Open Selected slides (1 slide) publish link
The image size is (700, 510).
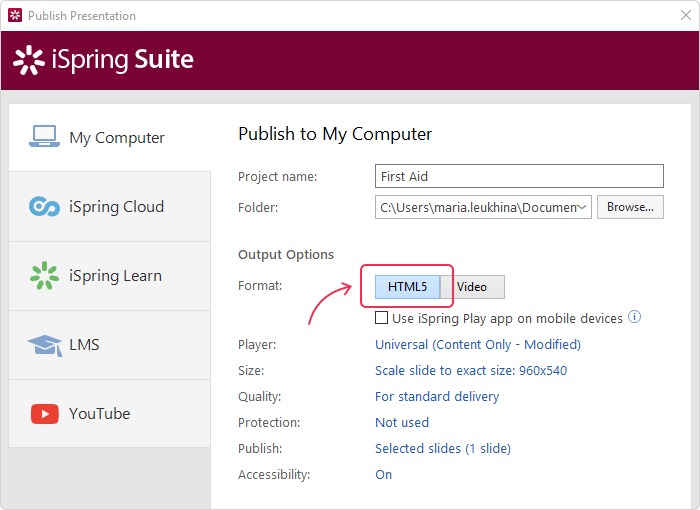443,448
